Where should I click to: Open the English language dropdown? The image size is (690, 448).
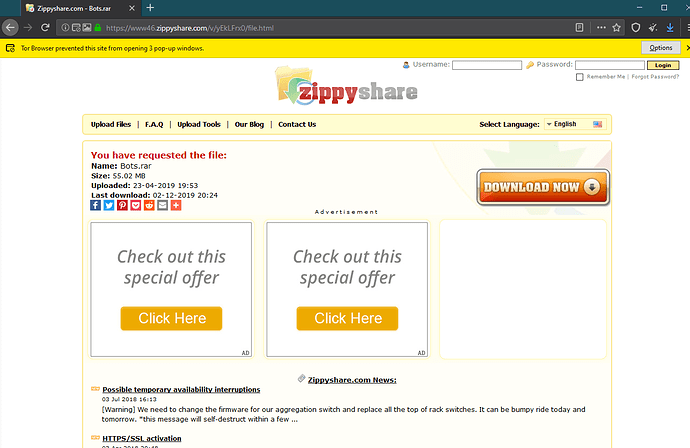coord(575,124)
